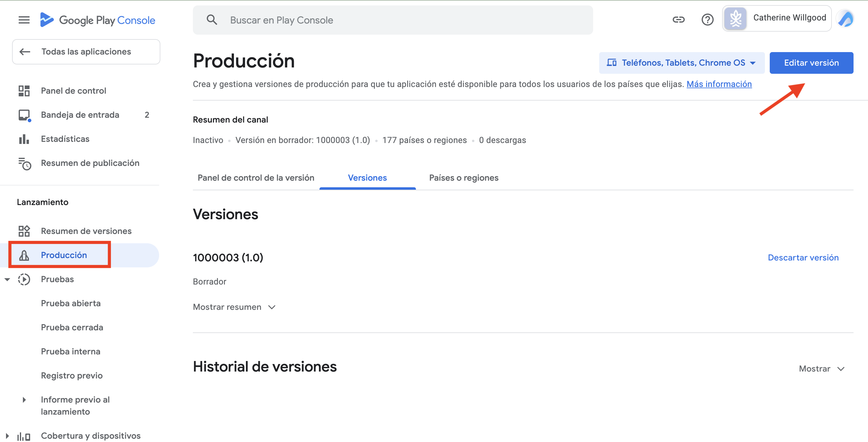
Task: Click the Pruebas play circle icon
Action: (24, 279)
